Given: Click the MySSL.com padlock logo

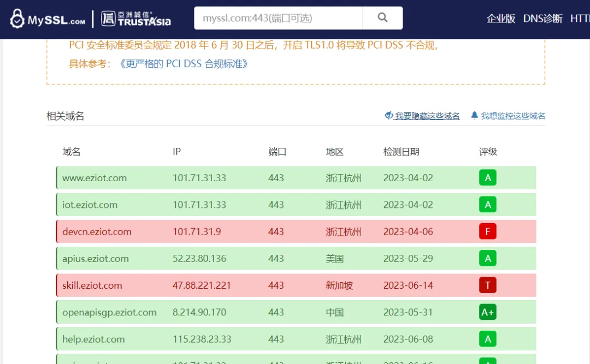Looking at the screenshot, I should [x=48, y=19].
